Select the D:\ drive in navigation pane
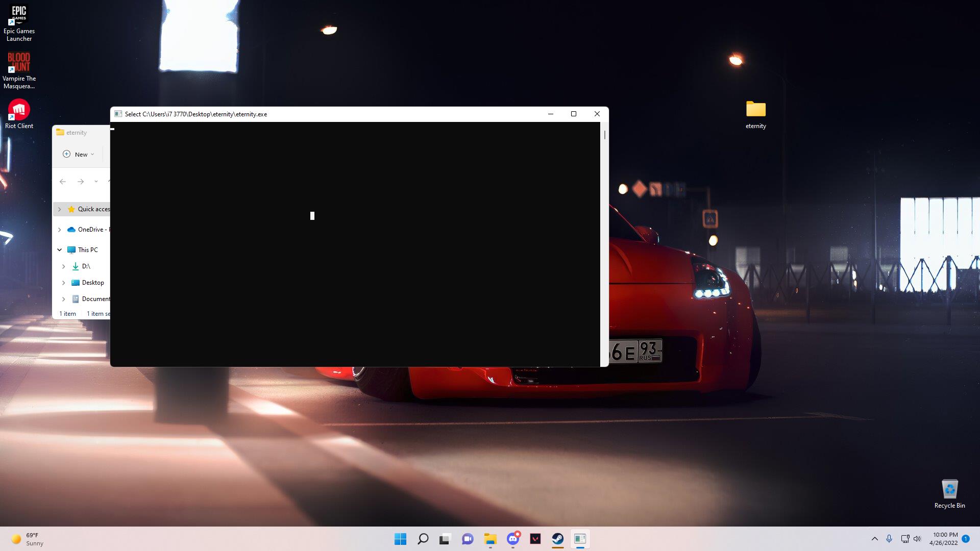 [86, 266]
